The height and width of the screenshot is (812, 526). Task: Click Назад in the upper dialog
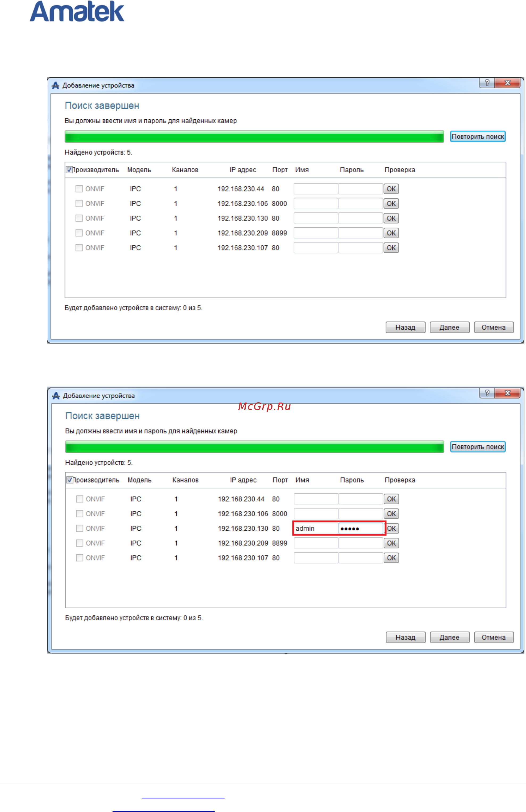[405, 327]
